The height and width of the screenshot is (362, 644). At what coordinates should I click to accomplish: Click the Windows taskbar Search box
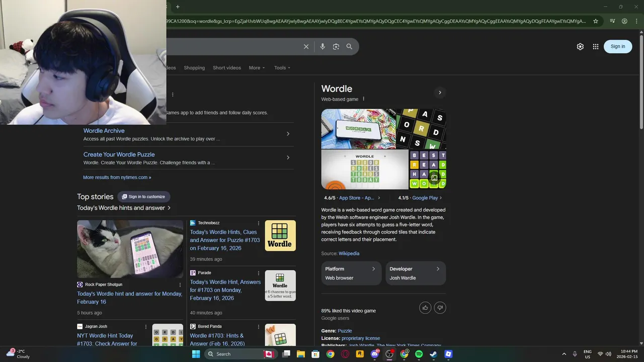coord(239,354)
